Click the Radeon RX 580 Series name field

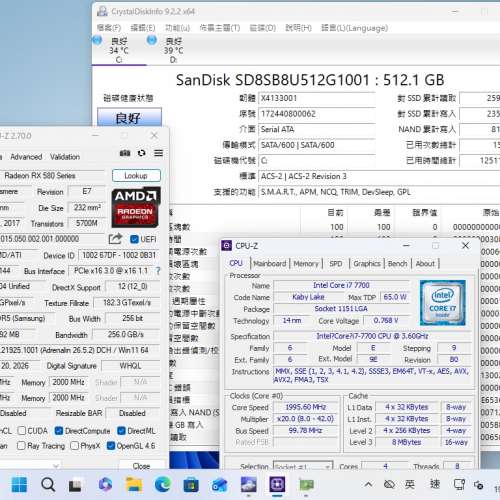coord(53,176)
